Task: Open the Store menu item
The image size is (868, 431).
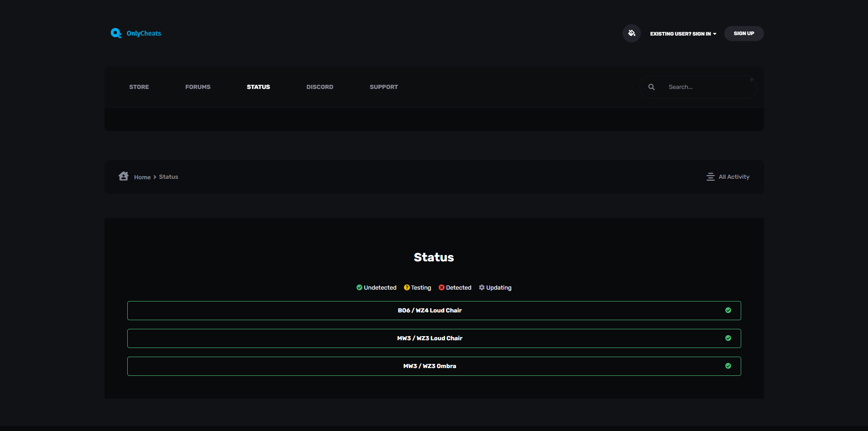Action: tap(139, 87)
